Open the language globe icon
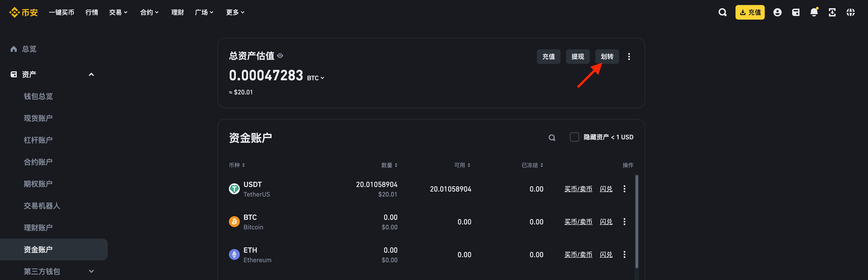868x280 pixels. click(x=850, y=13)
